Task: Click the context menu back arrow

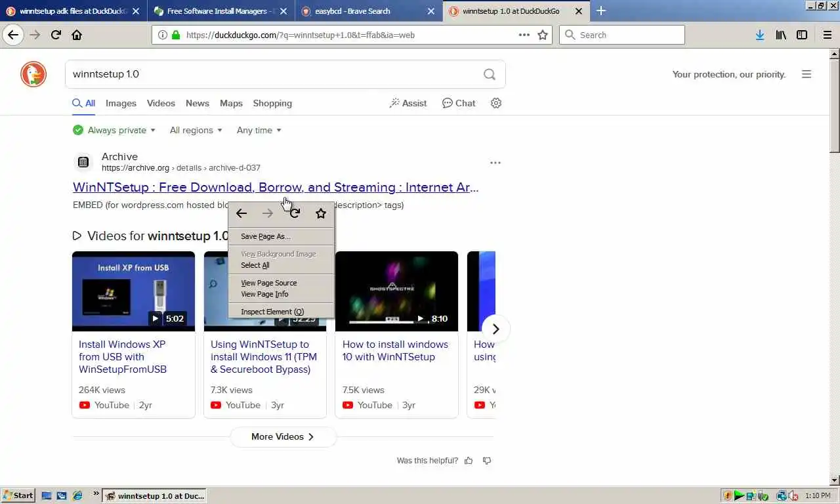Action: coord(241,213)
